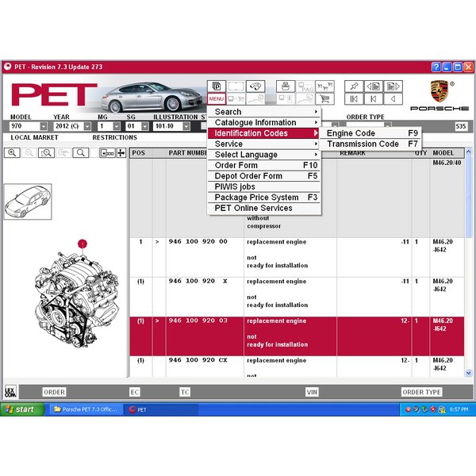Expand the Catalogue Information submenu

(x=263, y=122)
